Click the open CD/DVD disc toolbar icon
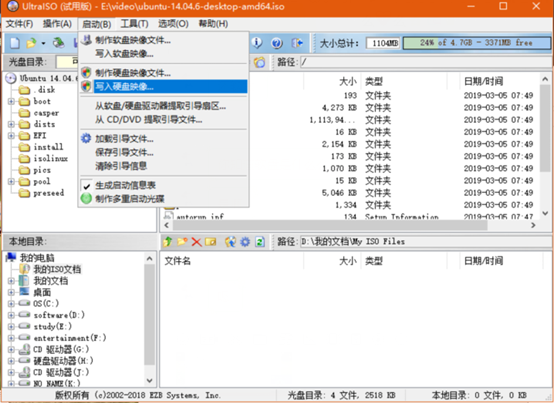Viewport: 554px width, 403px height. coord(59,43)
